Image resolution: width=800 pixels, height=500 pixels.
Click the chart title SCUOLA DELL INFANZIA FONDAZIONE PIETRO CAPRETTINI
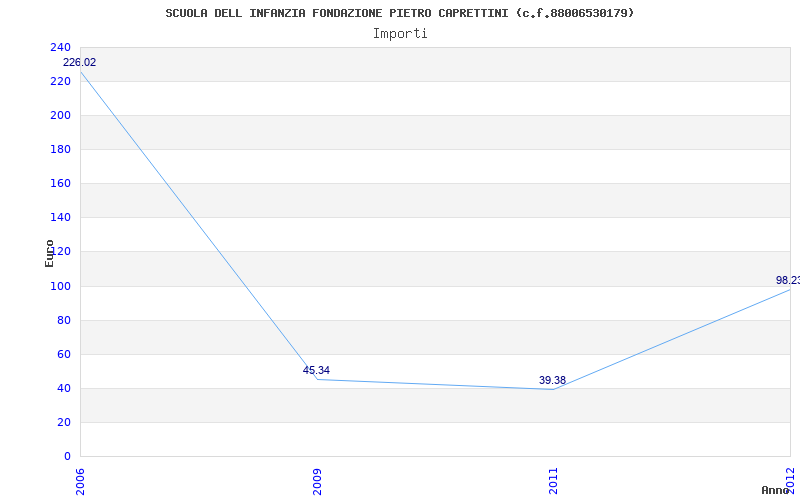[399, 13]
